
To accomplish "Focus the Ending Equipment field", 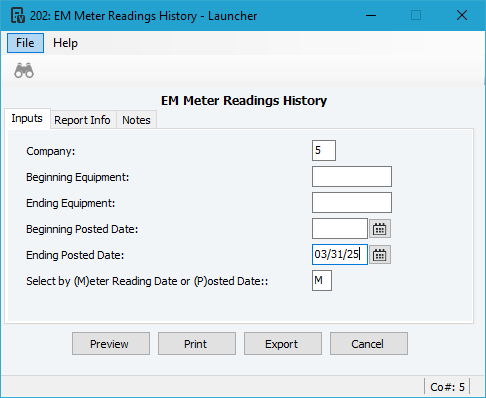I will pos(352,203).
